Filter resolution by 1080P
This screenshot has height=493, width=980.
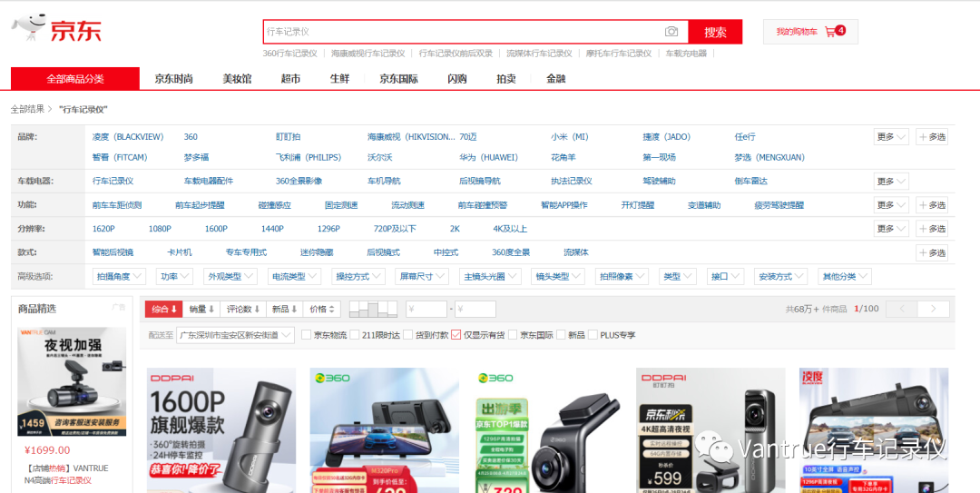click(160, 229)
